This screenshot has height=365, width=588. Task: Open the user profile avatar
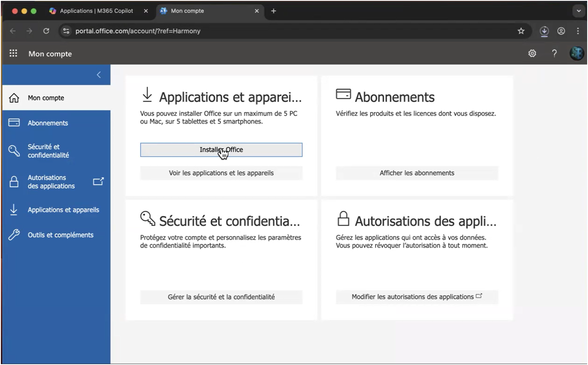576,53
